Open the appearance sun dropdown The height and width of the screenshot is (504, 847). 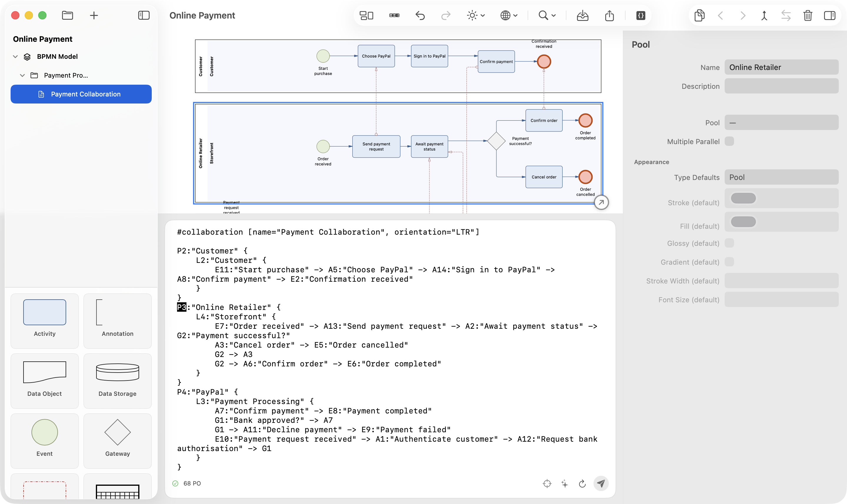pos(476,15)
